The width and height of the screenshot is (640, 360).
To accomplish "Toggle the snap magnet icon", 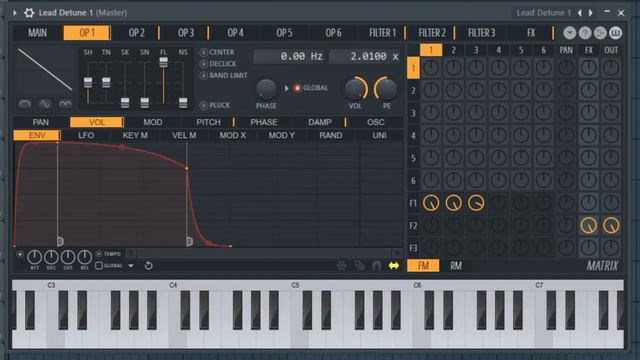I will tap(376, 266).
